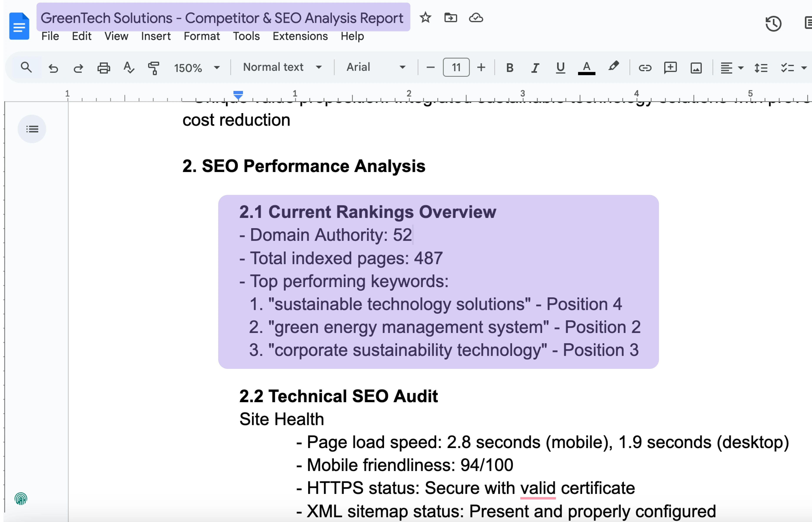Click the 'cost reduction' text
The image size is (812, 522).
(x=236, y=120)
